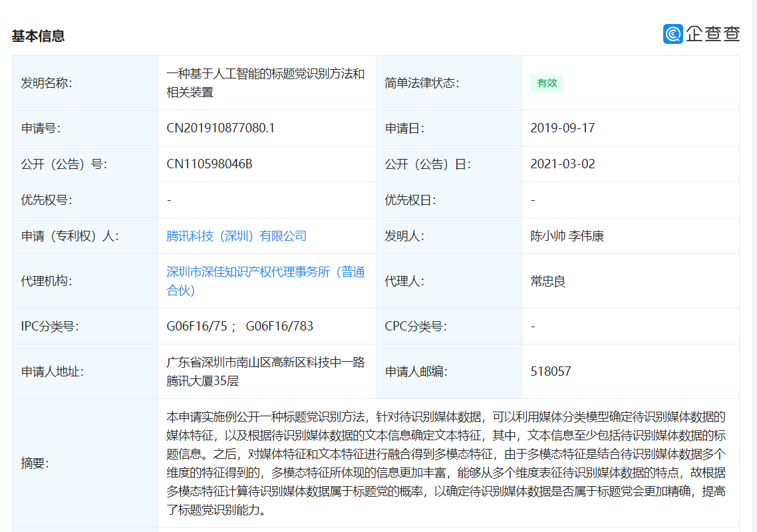Click applicant postal code 518057
757x532 pixels.
(550, 372)
